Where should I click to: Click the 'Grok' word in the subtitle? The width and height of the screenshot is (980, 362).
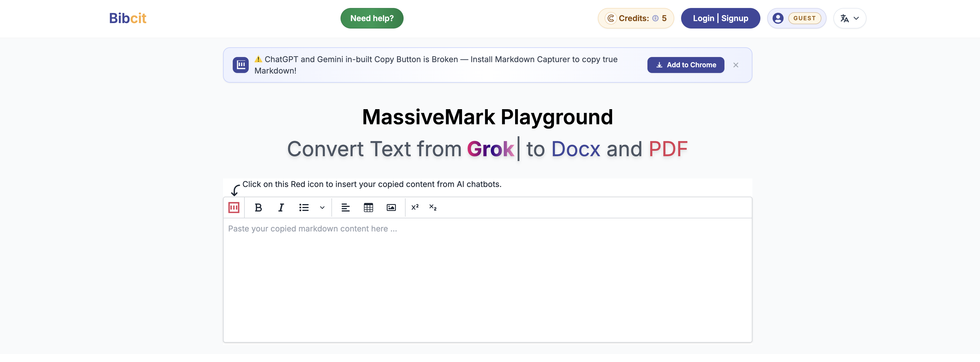click(x=490, y=149)
